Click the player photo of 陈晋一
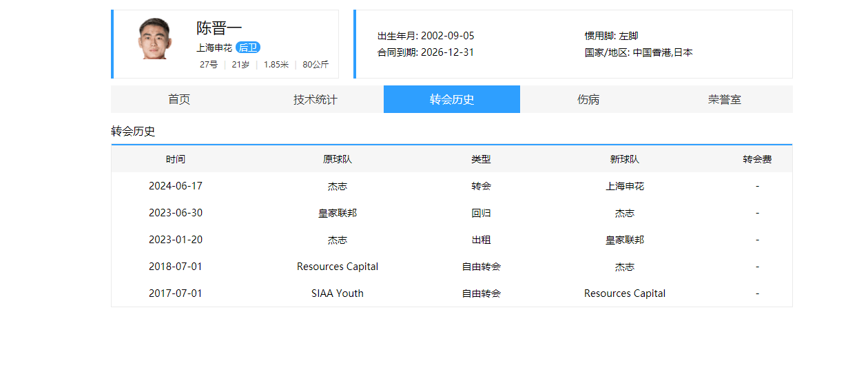This screenshot has height=372, width=868. [x=154, y=39]
